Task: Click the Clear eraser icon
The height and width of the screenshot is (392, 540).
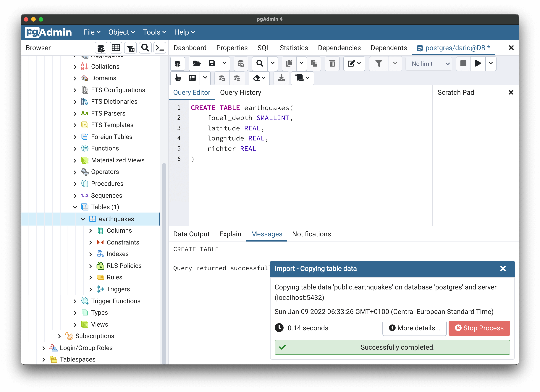Action: click(x=259, y=78)
